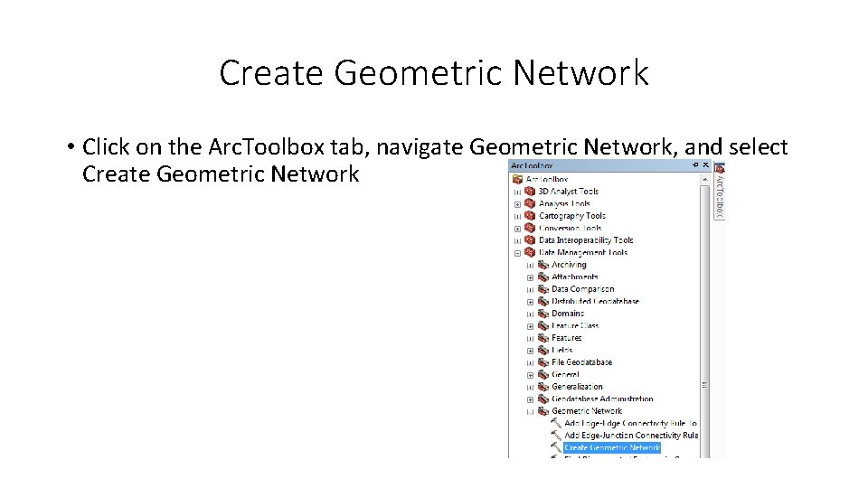This screenshot has width=868, height=488.
Task: Expand the Analysis Tools node
Action: 517,204
